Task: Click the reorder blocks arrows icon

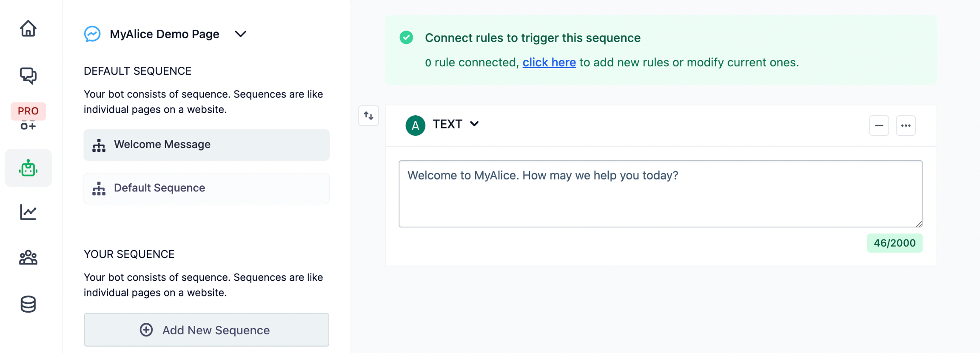Action: click(368, 116)
